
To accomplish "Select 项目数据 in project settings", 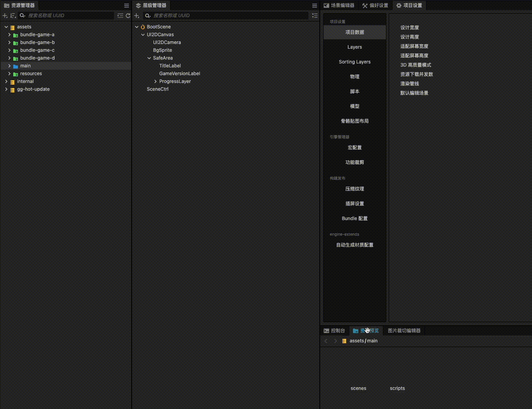I will click(x=355, y=32).
